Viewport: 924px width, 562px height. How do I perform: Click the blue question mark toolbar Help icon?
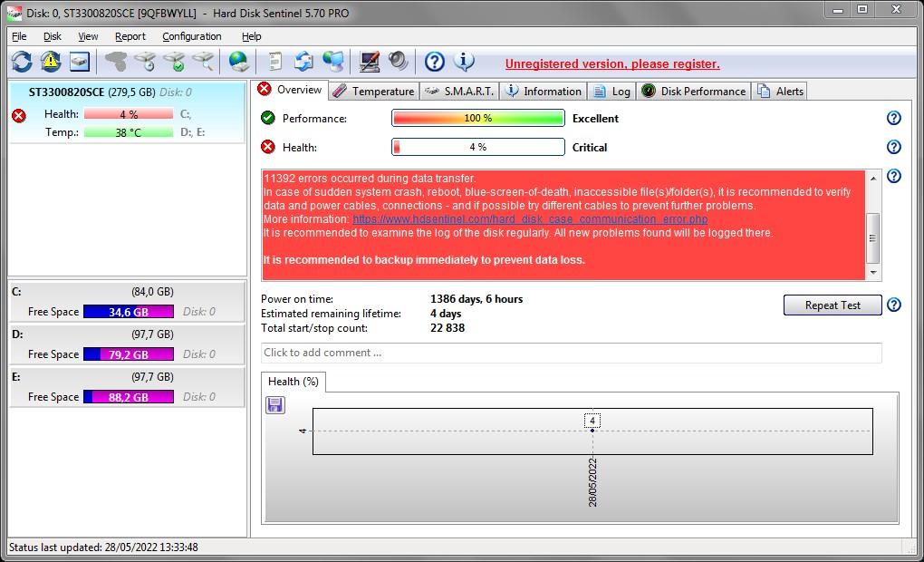pos(434,62)
